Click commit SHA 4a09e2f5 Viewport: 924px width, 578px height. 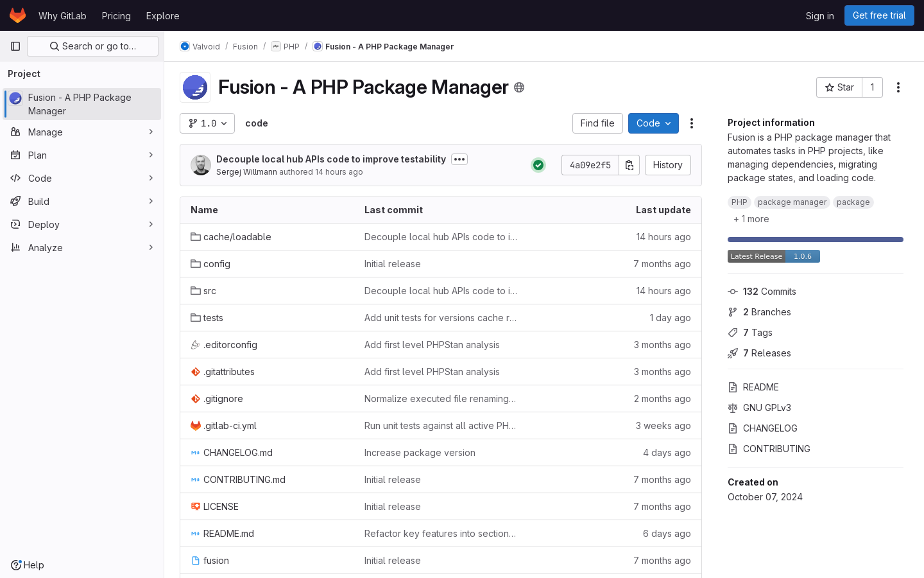pyautogui.click(x=590, y=165)
